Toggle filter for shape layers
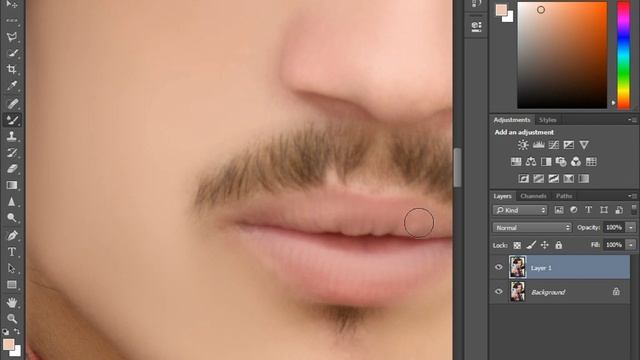Image resolution: width=640 pixels, height=360 pixels. pos(604,210)
